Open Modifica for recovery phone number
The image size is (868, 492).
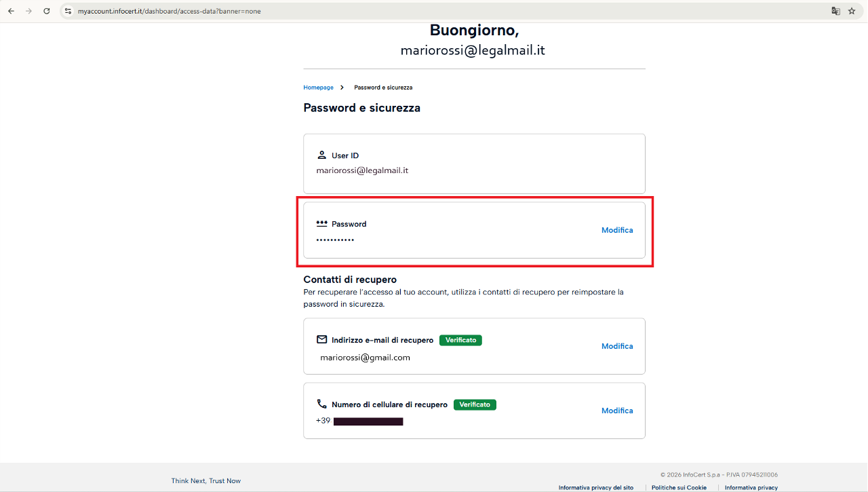(x=617, y=411)
